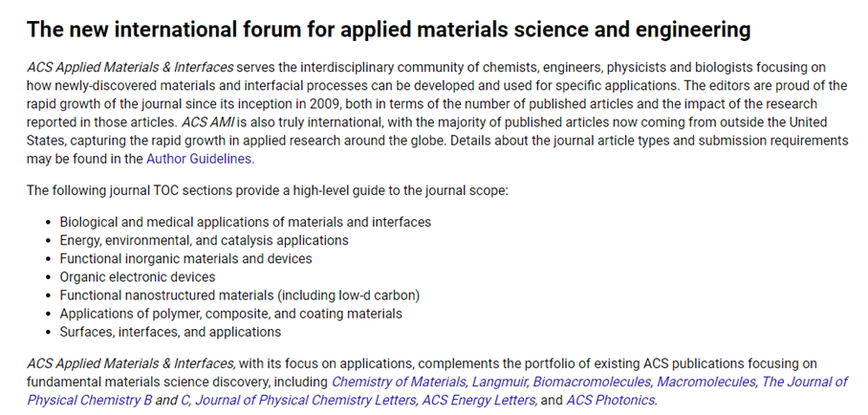868x415 pixels.
Task: Go to the Macromolecules journal link
Action: click(x=705, y=382)
